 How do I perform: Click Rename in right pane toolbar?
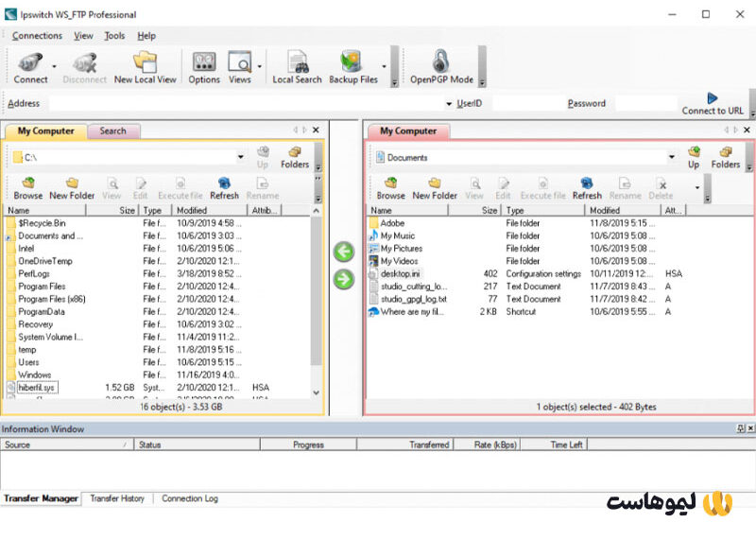click(625, 189)
